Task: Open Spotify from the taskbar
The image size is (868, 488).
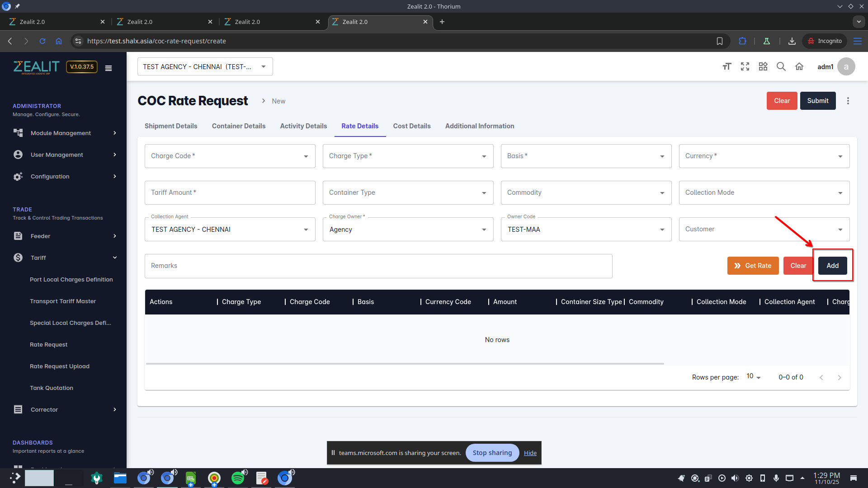Action: coord(238,478)
